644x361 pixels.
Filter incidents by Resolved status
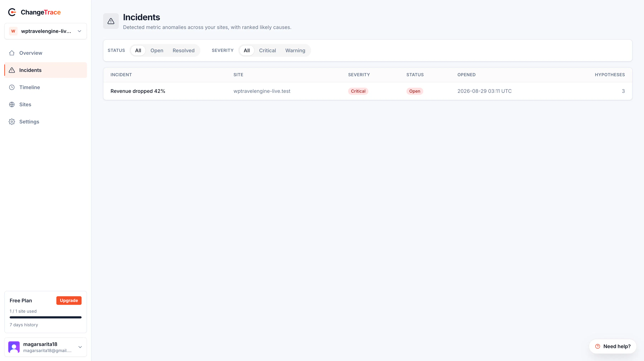(184, 50)
